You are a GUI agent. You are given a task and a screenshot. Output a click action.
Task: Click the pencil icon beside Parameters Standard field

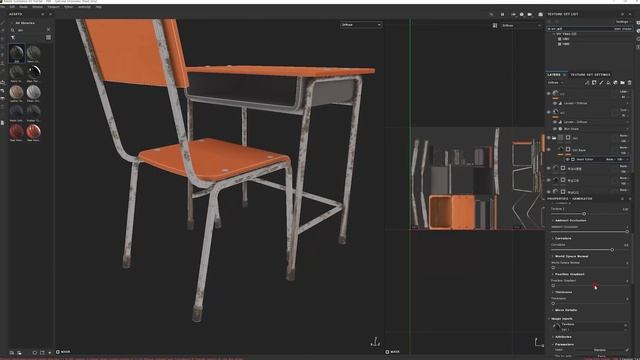pos(628,350)
